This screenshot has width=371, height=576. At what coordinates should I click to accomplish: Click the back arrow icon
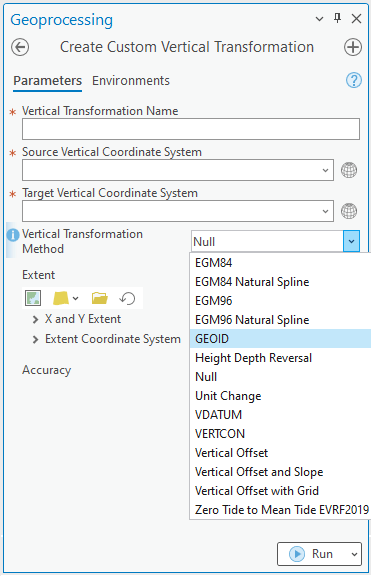click(x=20, y=47)
